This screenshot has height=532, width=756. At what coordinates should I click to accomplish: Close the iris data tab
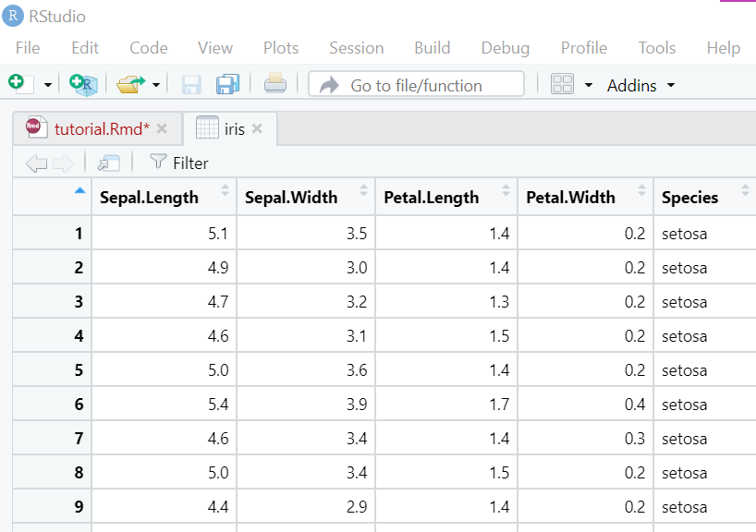pyautogui.click(x=258, y=129)
